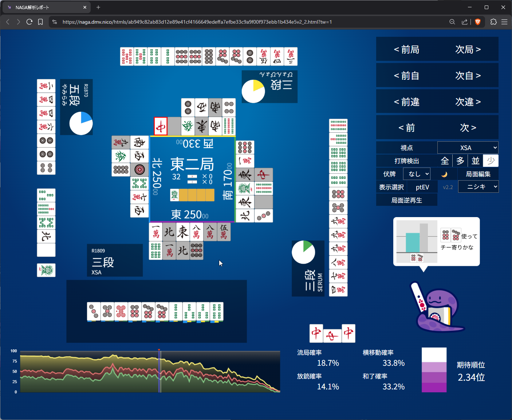Click the share icon in the address bar
512x420 pixels.
point(465,22)
